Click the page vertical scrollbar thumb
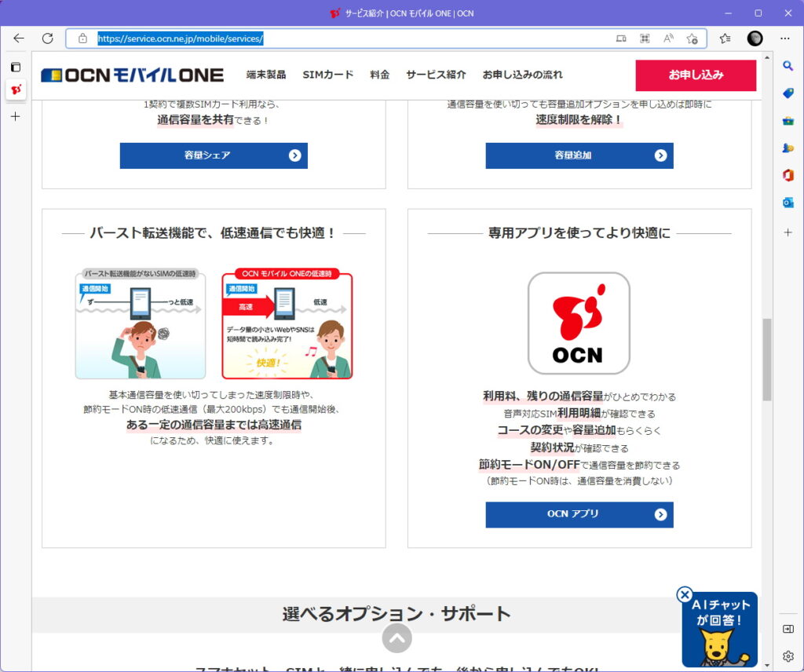This screenshot has width=804, height=672. [767, 360]
